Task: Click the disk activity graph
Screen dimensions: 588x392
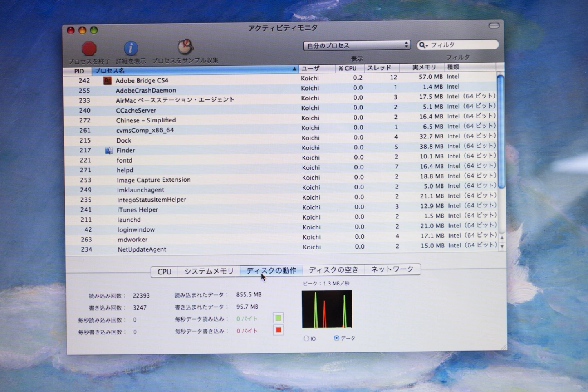Action: point(327,309)
